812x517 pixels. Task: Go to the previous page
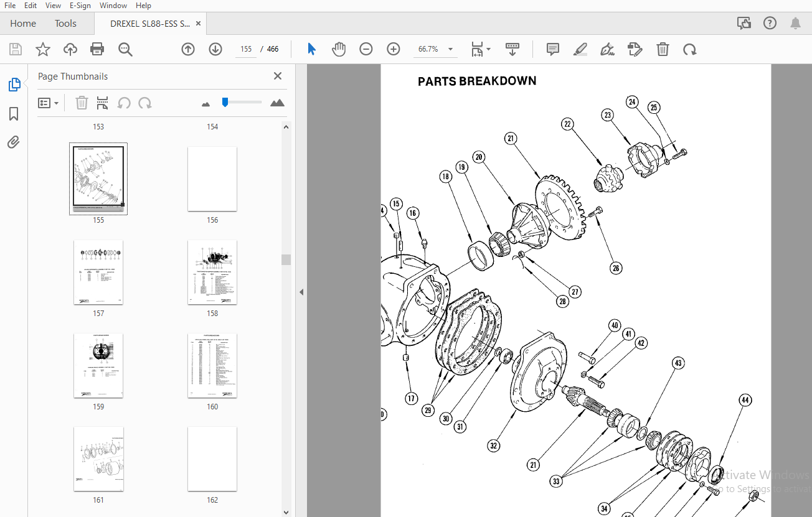coord(188,49)
